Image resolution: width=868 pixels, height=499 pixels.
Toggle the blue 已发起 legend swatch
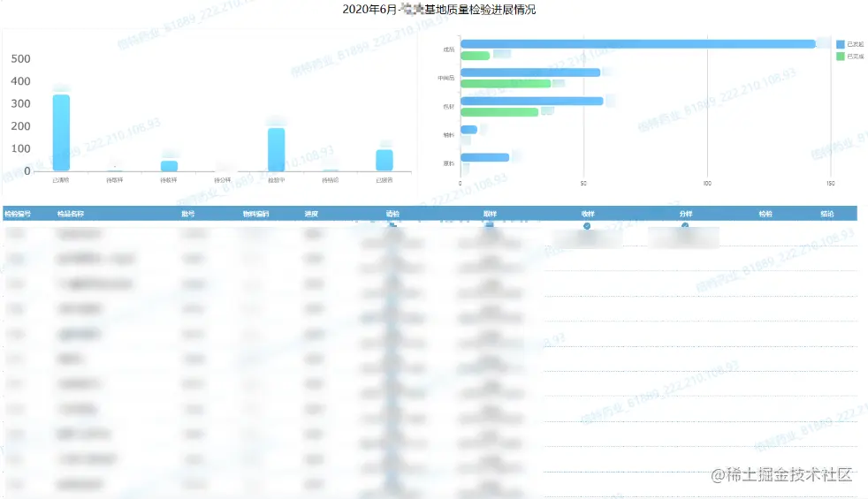pos(841,44)
